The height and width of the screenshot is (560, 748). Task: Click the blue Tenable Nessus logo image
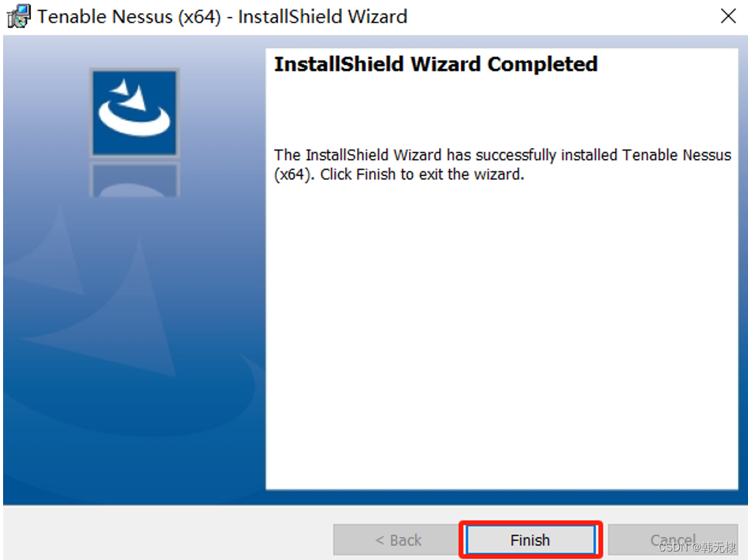(134, 112)
